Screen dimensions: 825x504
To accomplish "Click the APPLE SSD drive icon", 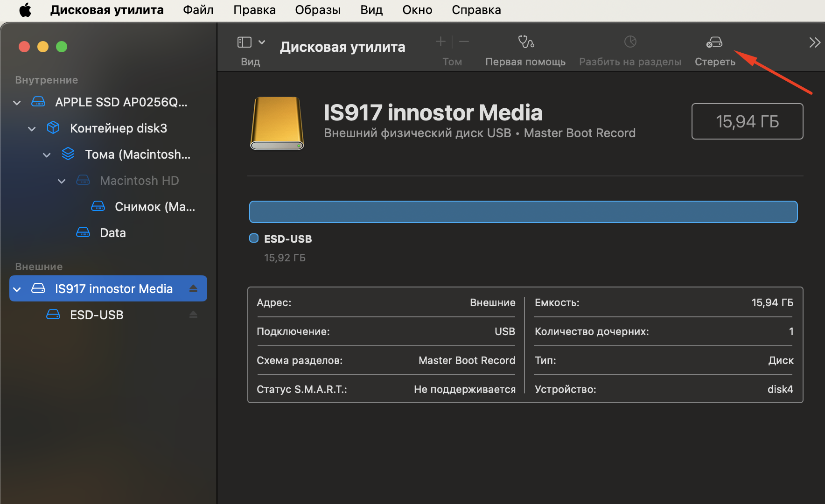I will click(38, 102).
